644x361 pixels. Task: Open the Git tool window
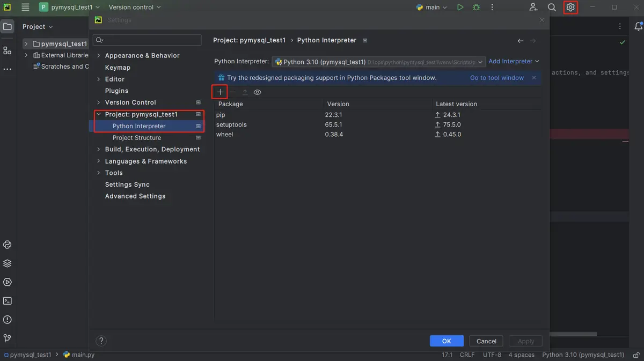(7, 338)
